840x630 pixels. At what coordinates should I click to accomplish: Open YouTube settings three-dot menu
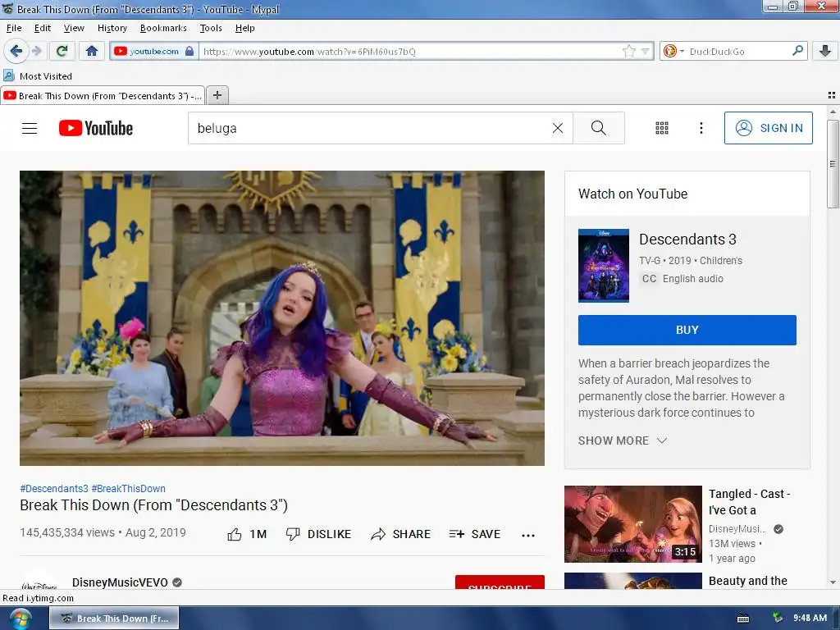pos(701,128)
